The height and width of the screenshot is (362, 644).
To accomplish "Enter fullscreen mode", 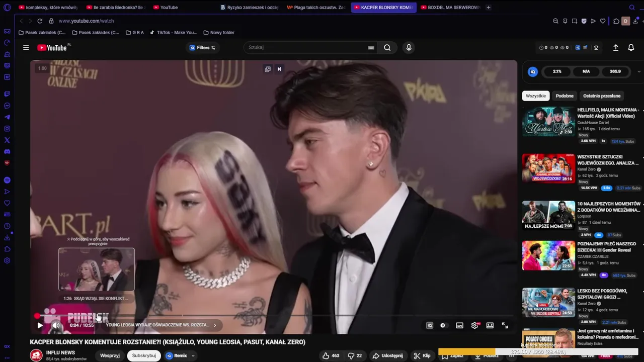I will click(505, 325).
